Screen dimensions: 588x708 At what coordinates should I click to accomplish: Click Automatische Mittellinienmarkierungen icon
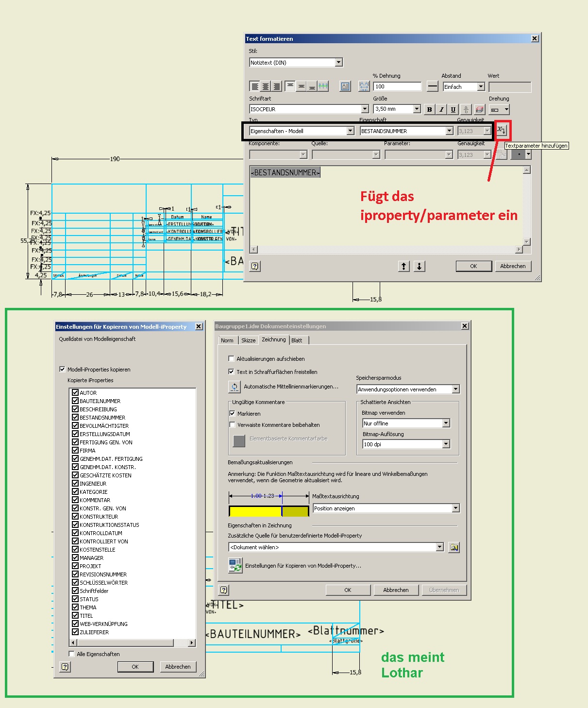pos(235,387)
